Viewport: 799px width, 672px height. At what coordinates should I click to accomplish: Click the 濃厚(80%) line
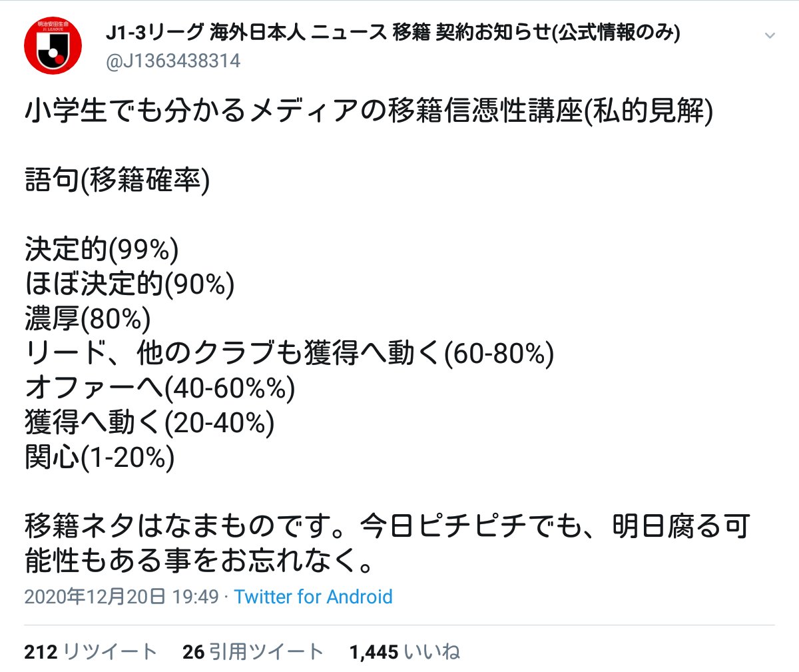[x=88, y=319]
